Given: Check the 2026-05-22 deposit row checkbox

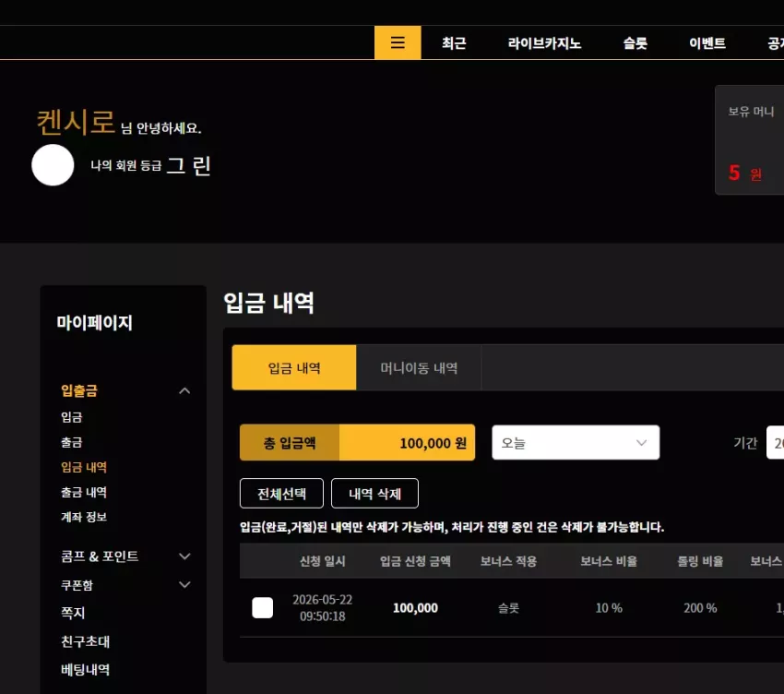Looking at the screenshot, I should click(x=263, y=607).
